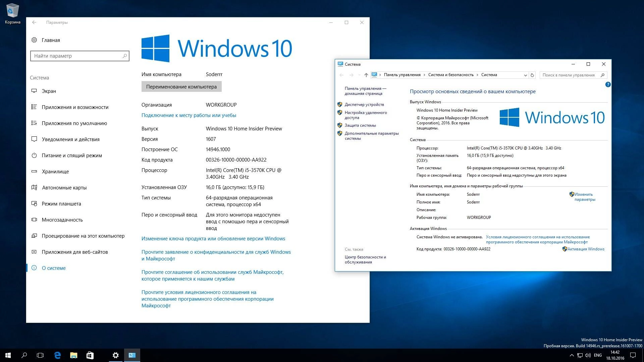Open license terms link in Система window
Viewport: 644px width, 362px height.
[x=538, y=239]
